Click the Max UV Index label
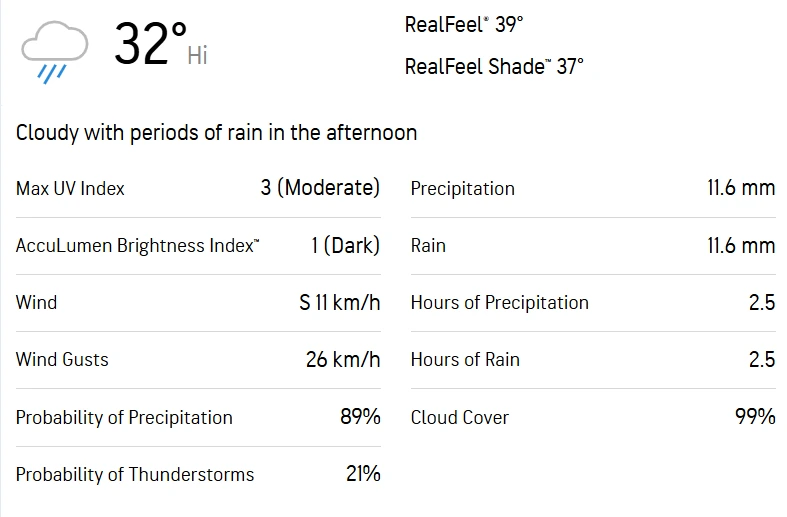This screenshot has width=787, height=517. coord(70,188)
